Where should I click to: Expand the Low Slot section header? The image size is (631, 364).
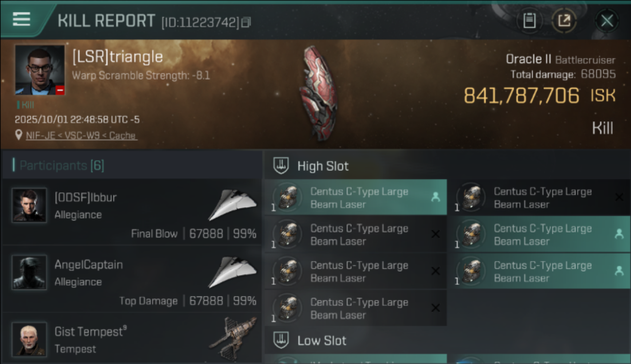tap(321, 340)
